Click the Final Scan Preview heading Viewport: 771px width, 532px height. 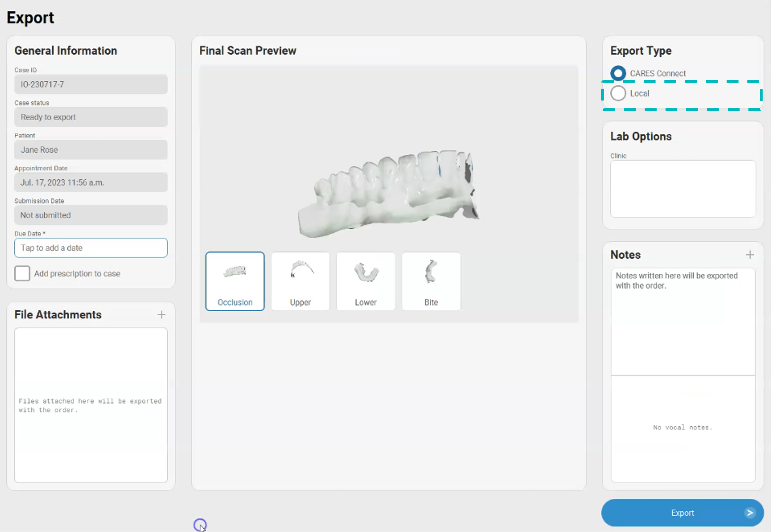[248, 51]
